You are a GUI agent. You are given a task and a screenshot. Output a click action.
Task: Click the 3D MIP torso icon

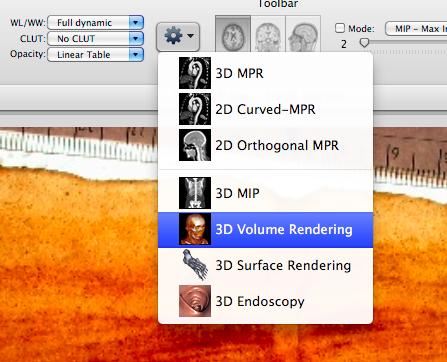click(195, 193)
